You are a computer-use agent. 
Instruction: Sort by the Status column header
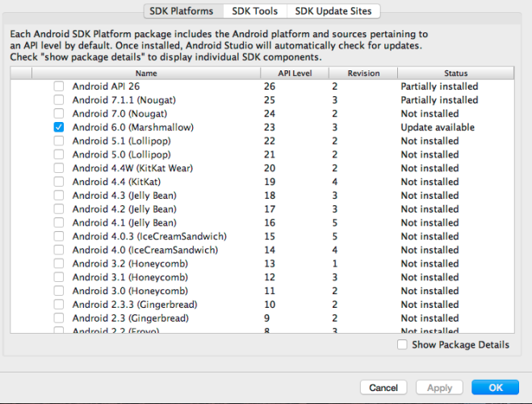[455, 73]
